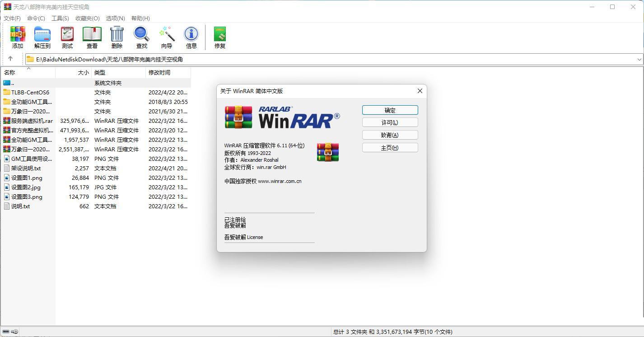The image size is (644, 337).
Task: Click the 主页(H) homepage button
Action: pos(390,147)
